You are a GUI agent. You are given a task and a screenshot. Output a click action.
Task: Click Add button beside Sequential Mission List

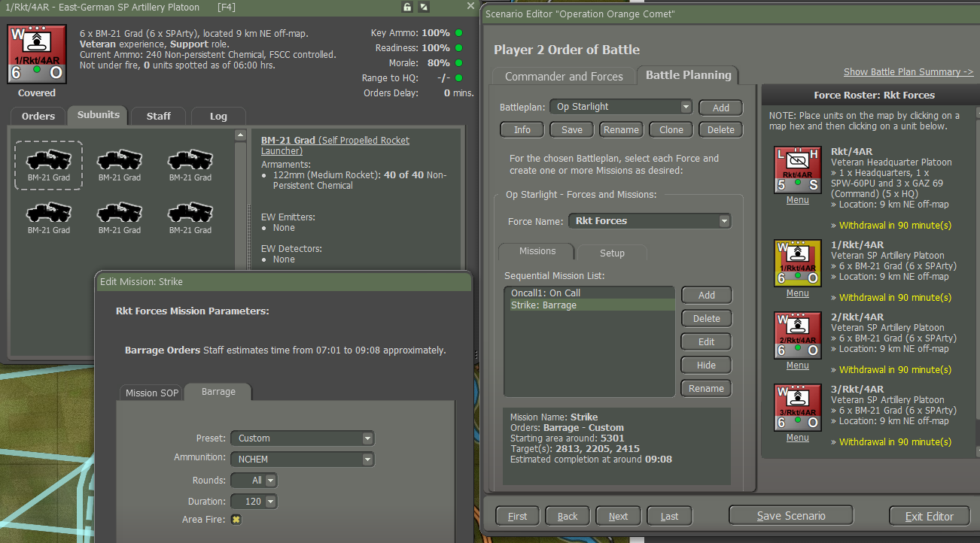(x=707, y=295)
